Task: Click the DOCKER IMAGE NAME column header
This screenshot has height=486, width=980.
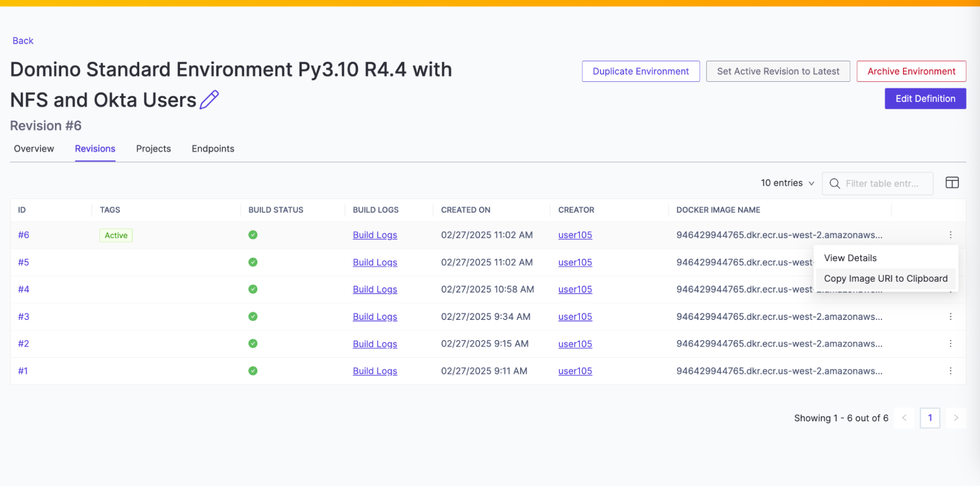Action: point(718,210)
